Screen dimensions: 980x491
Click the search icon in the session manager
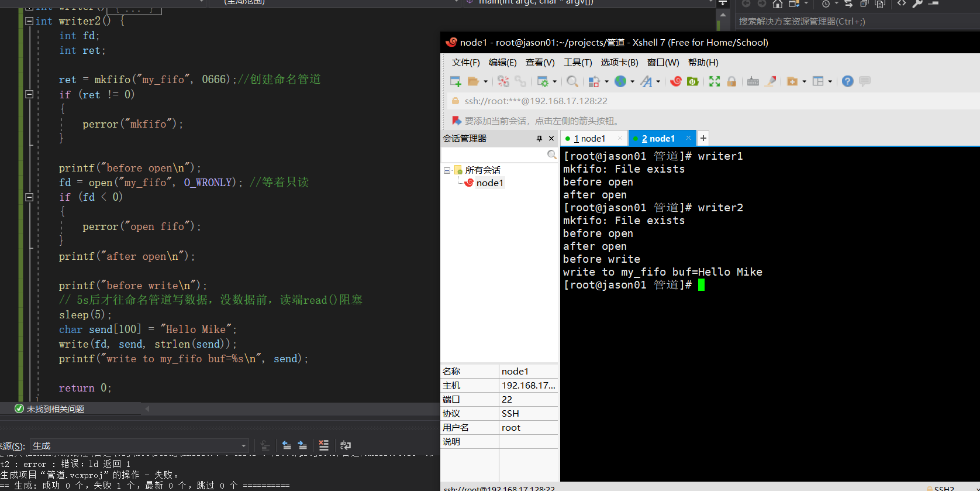(x=551, y=154)
